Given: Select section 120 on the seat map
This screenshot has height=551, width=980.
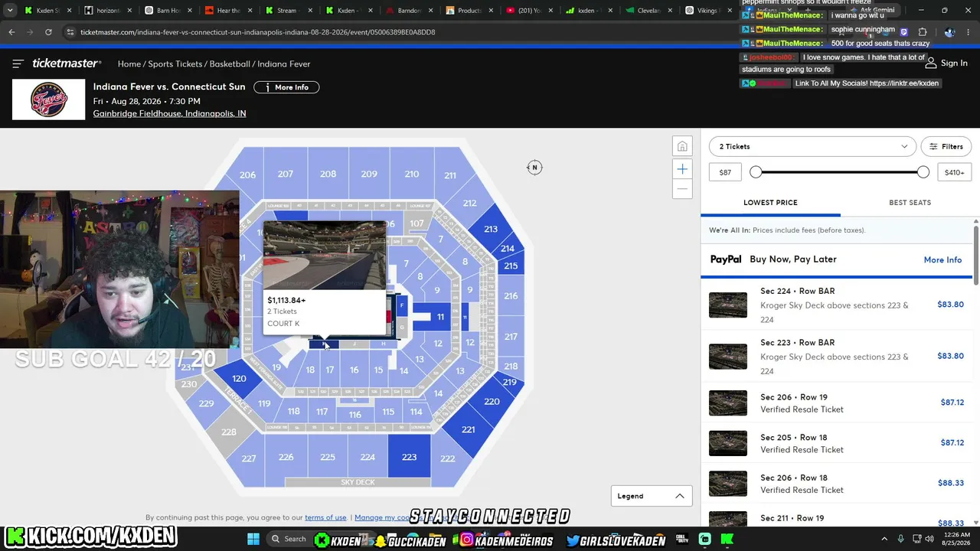Looking at the screenshot, I should click(x=239, y=378).
